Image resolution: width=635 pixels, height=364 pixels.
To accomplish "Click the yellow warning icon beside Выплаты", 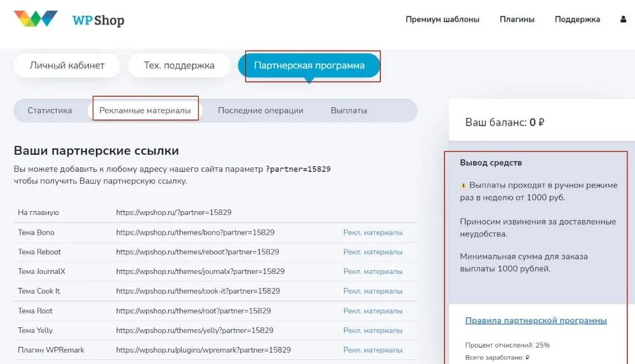I will coord(463,186).
